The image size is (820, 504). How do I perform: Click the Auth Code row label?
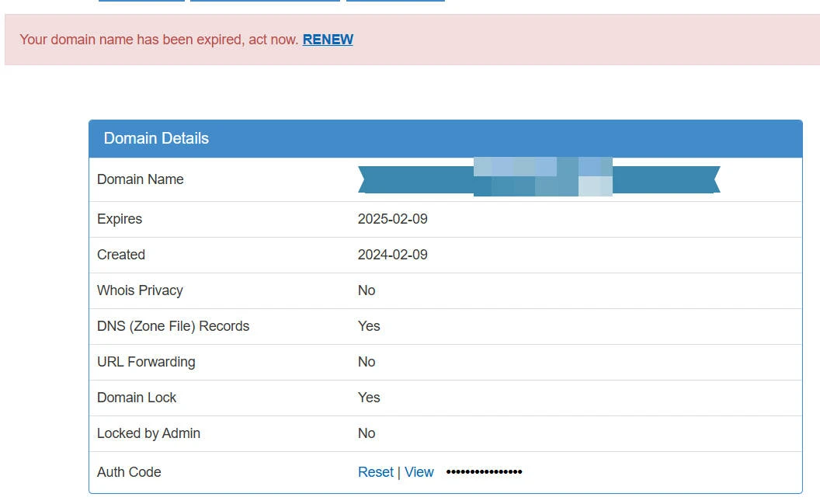coord(129,472)
